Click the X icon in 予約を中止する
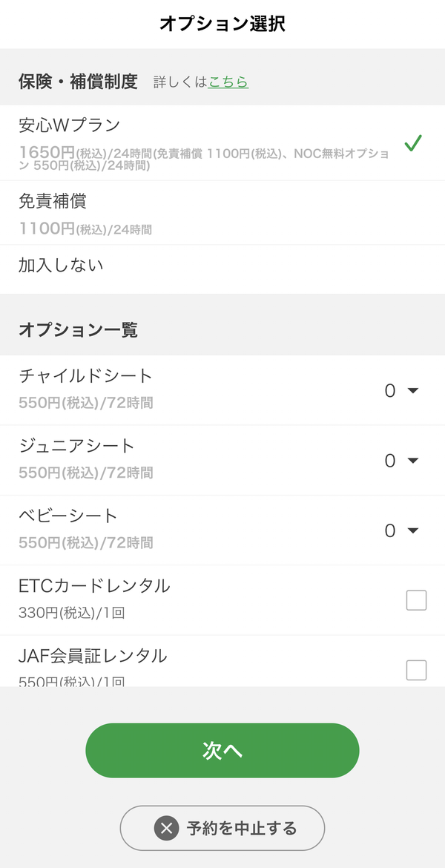Viewport: 445px width, 868px height. (x=167, y=828)
